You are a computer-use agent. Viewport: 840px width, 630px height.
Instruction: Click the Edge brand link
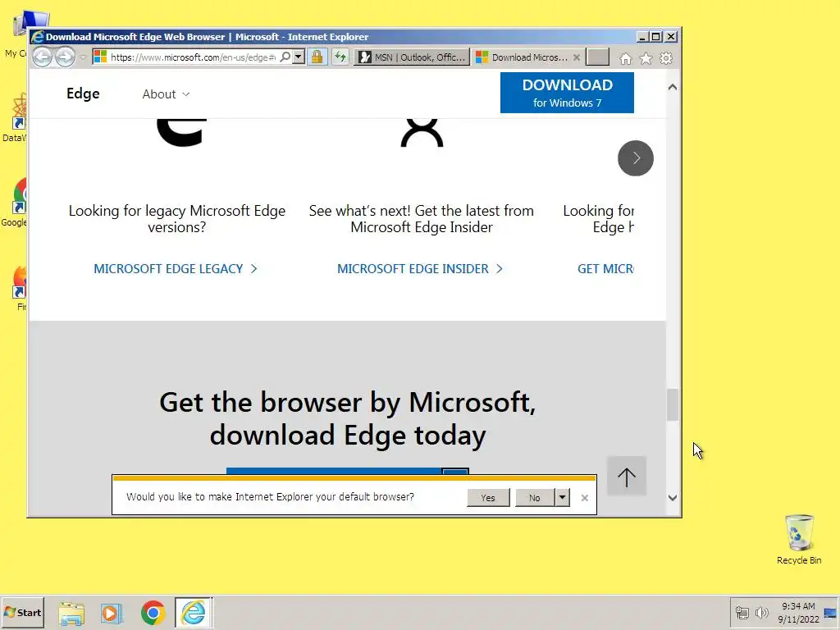tap(83, 94)
